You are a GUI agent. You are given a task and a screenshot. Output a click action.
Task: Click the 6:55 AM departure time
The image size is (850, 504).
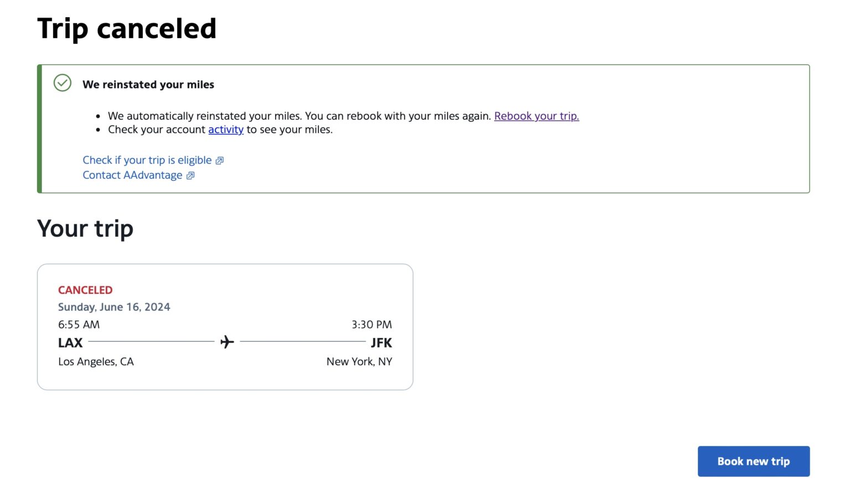(78, 325)
